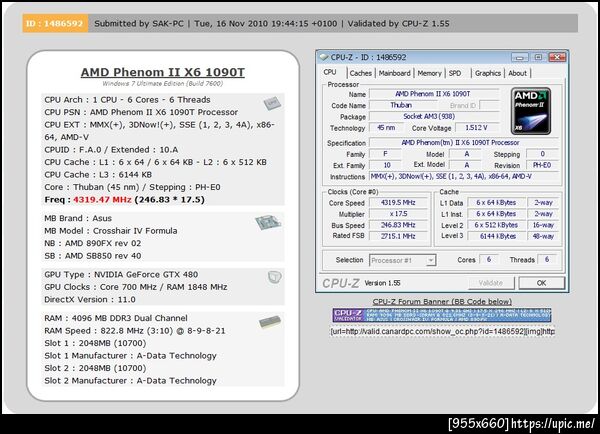The image size is (600, 434).
Task: Click the CPU Cache : L3 : 6144 KB line
Action: coord(98,175)
